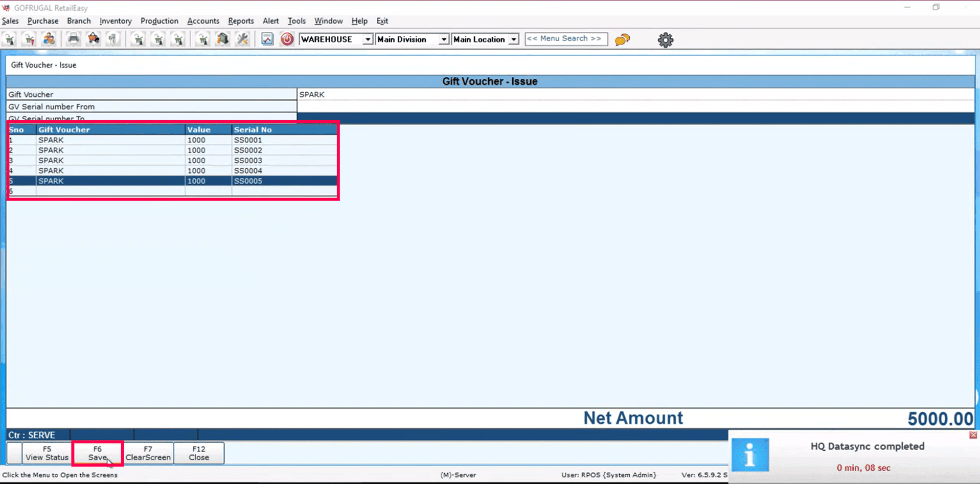Screen dimensions: 980x484
Task: Expand the Main Location dropdown arrow
Action: (x=514, y=39)
